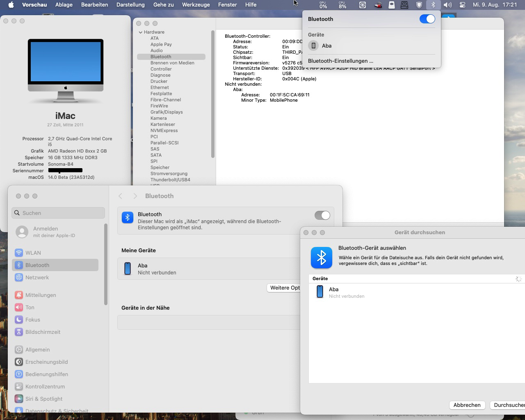525x420 pixels.
Task: Toggle Bluetooth switch in menu bar dropdown
Action: [427, 19]
